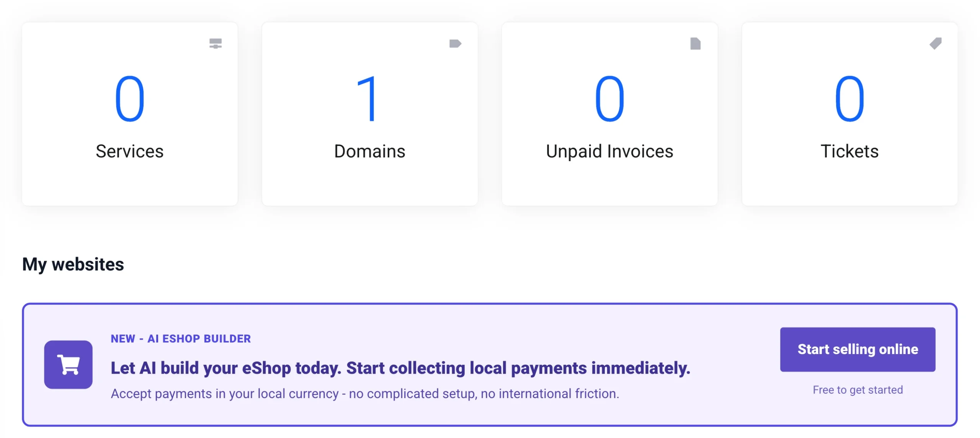
Task: Click the NEW - AI ESHOP BUILDER label
Action: (x=181, y=338)
